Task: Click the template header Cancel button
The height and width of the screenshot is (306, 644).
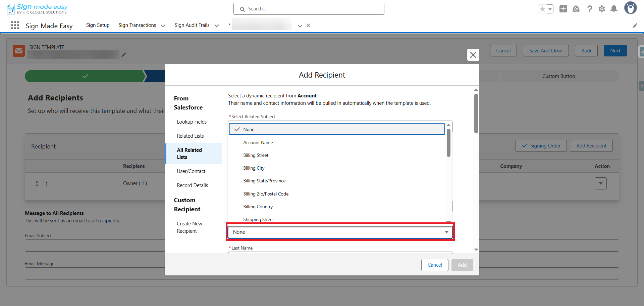Action: [x=503, y=51]
